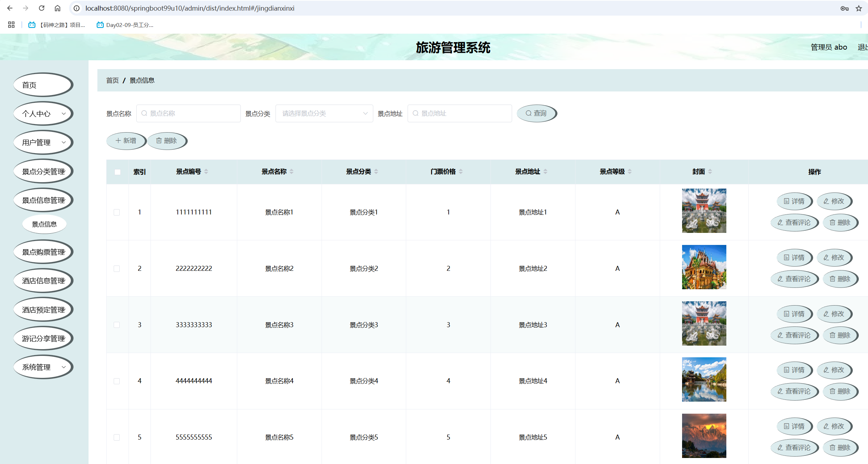Bookmark this page with the star icon

tap(859, 8)
